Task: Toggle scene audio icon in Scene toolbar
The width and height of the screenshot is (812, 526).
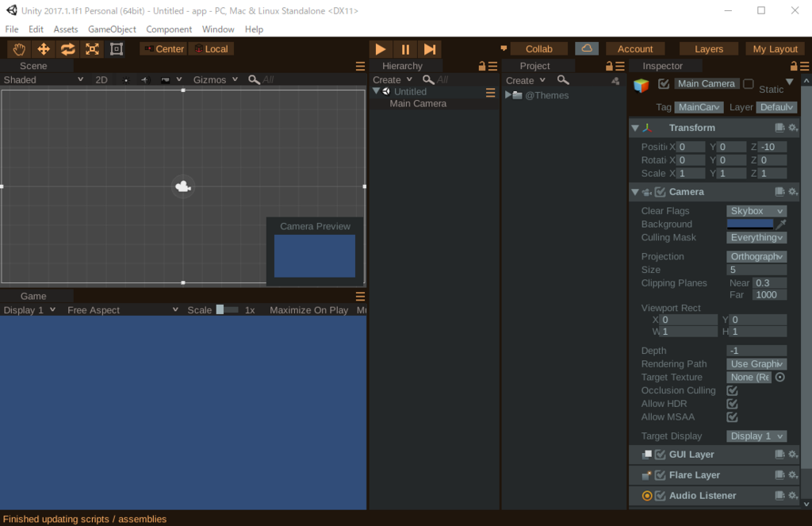Action: coord(144,80)
